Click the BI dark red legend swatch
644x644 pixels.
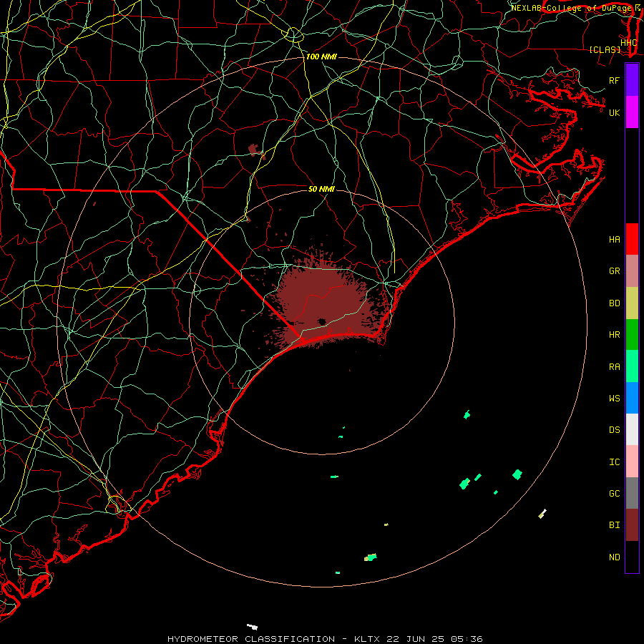pyautogui.click(x=632, y=525)
